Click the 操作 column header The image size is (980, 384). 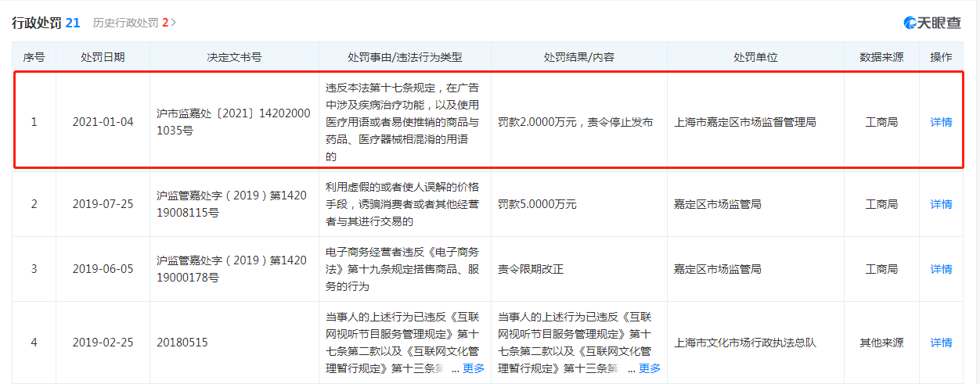click(x=942, y=58)
